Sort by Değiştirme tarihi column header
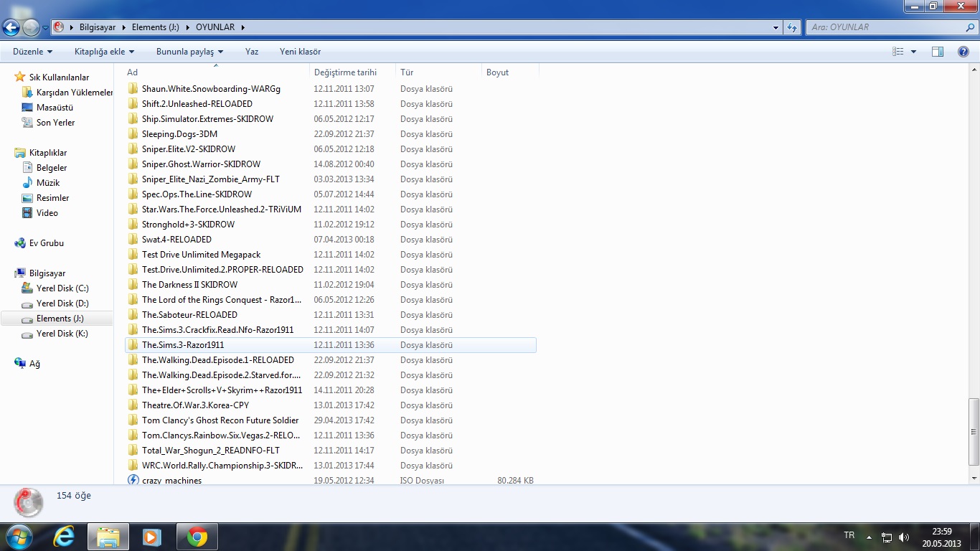Viewport: 980px width, 551px height. click(x=353, y=72)
